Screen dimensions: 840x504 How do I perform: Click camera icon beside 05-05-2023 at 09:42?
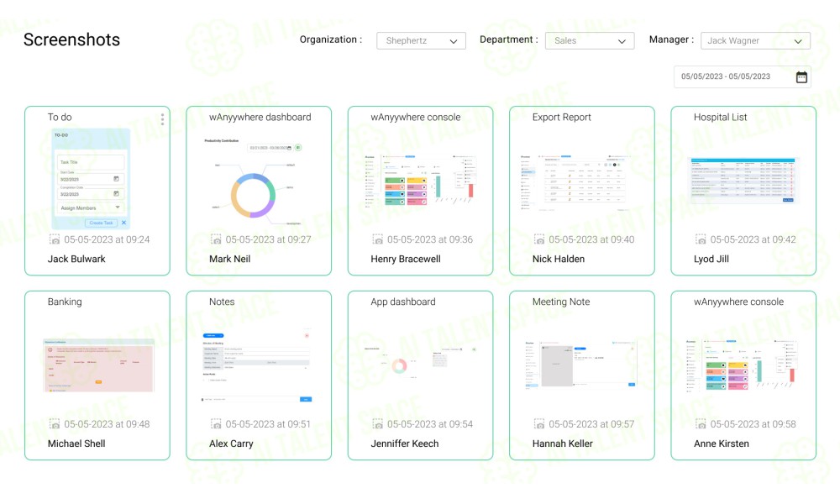click(x=701, y=239)
